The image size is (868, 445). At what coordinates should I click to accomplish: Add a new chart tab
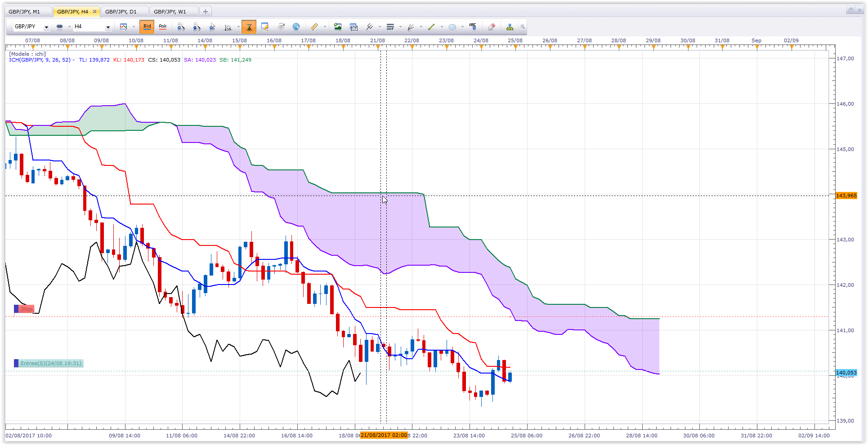click(206, 12)
